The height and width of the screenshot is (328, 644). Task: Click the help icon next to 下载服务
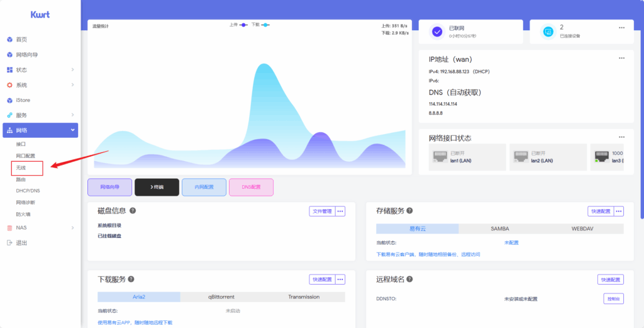pyautogui.click(x=131, y=280)
